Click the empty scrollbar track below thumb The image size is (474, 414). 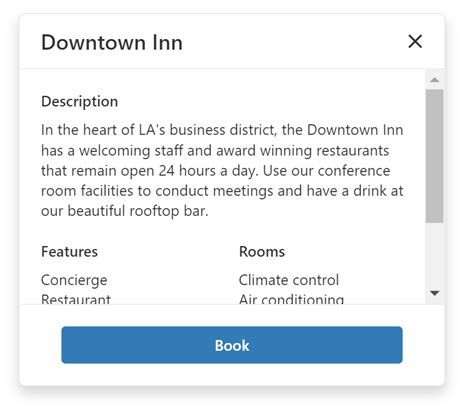434,253
